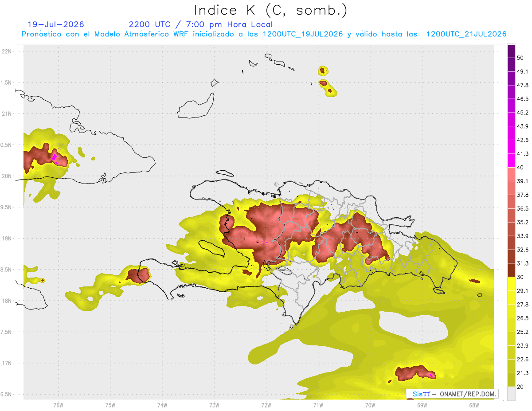Click the '22N' latitude label
Screen dimensions: 532x411
point(8,51)
